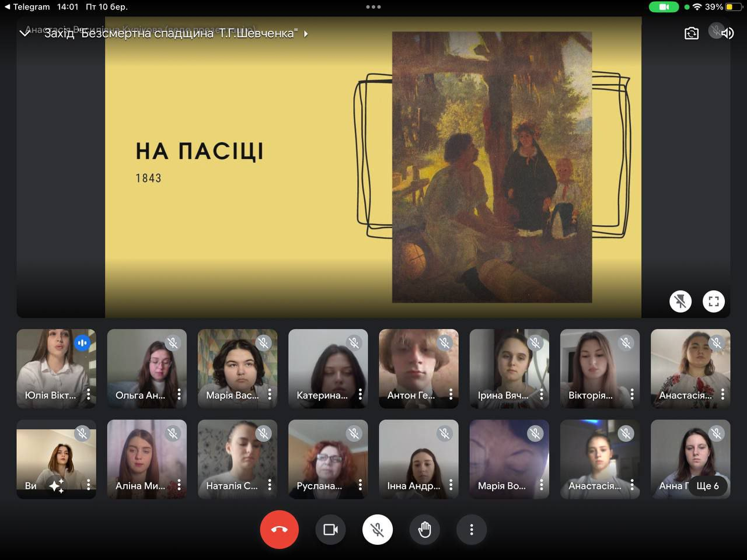747x560 pixels.
Task: Switch camera using flip camera icon
Action: [x=691, y=33]
